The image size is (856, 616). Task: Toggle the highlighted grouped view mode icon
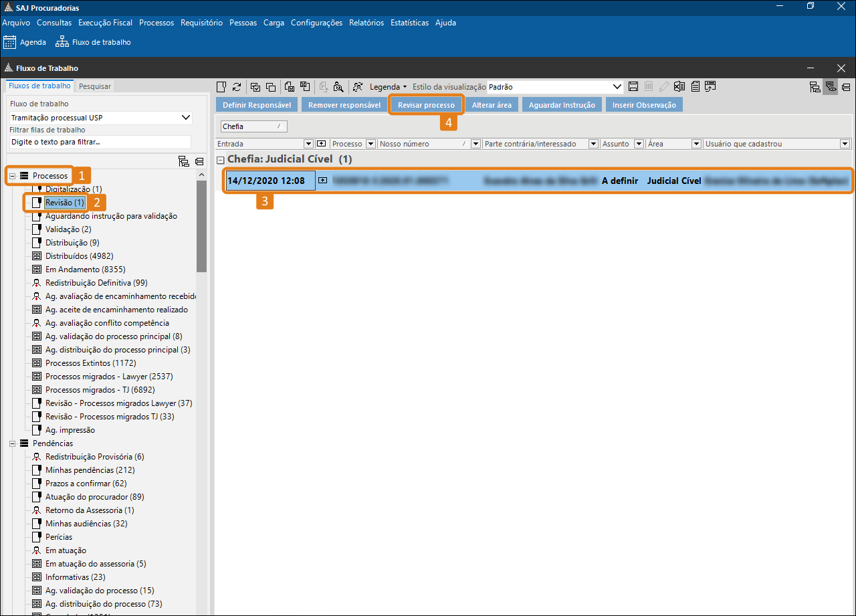tap(830, 87)
